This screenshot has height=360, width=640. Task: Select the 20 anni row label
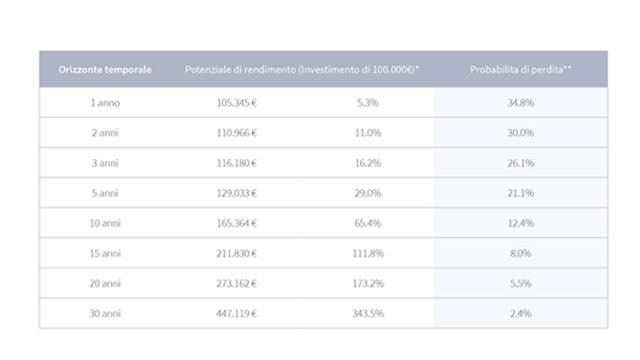point(105,283)
